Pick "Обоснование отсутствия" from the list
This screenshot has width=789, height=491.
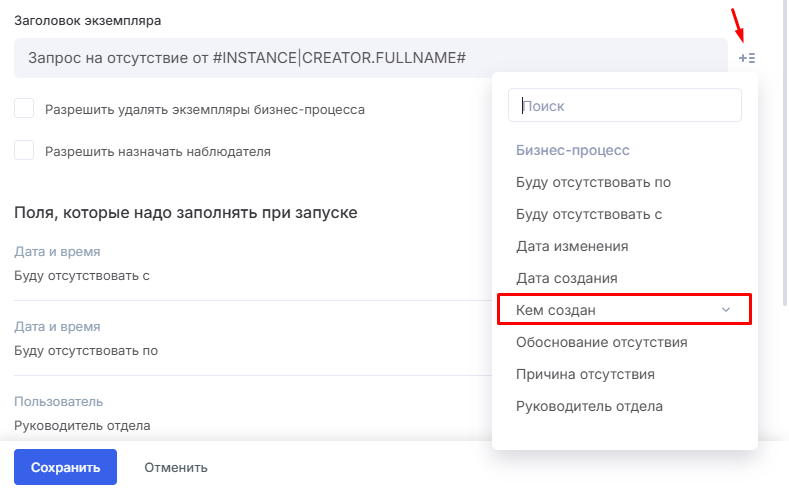pyautogui.click(x=601, y=342)
